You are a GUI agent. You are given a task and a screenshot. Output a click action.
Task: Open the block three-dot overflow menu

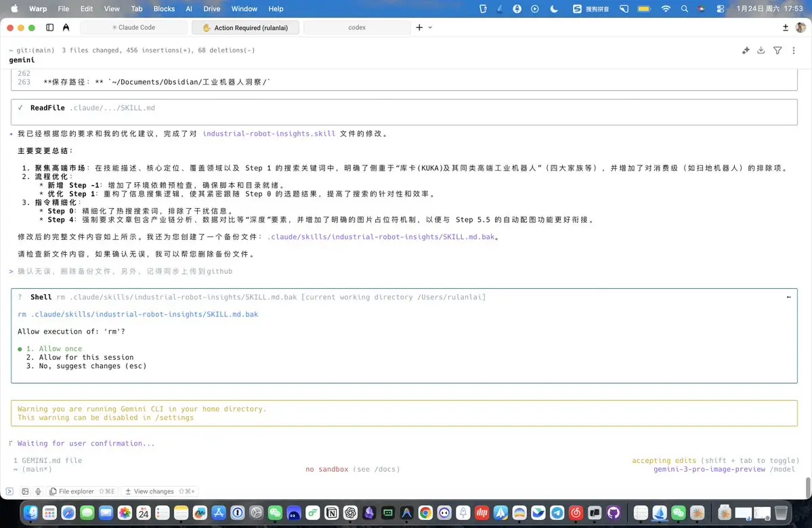click(793, 50)
